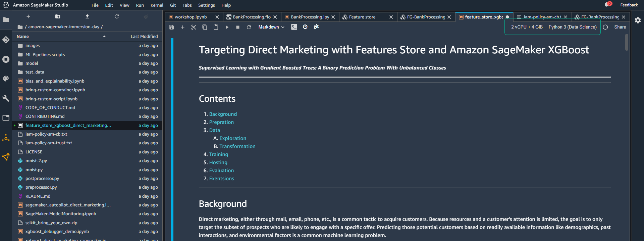Open settings gear on right sidebar
644x241 pixels.
coord(638,20)
